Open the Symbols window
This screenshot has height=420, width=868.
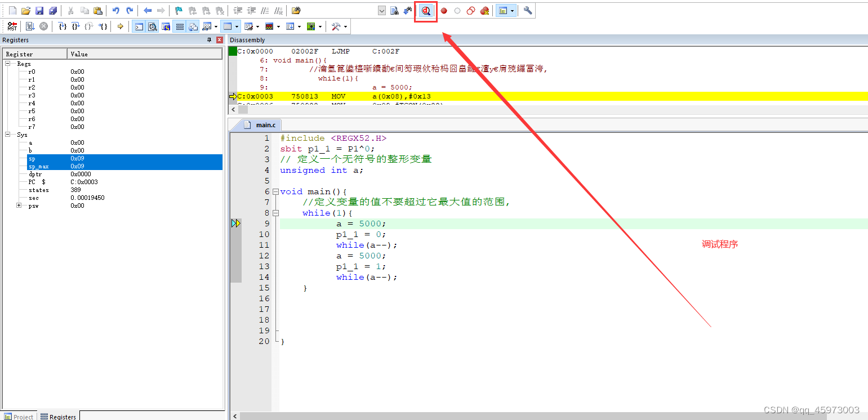tap(166, 26)
